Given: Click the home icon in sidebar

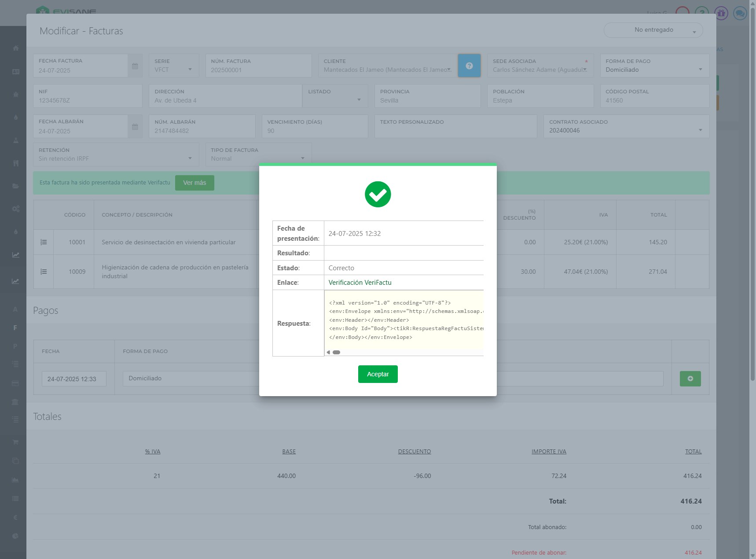Looking at the screenshot, I should [x=16, y=48].
